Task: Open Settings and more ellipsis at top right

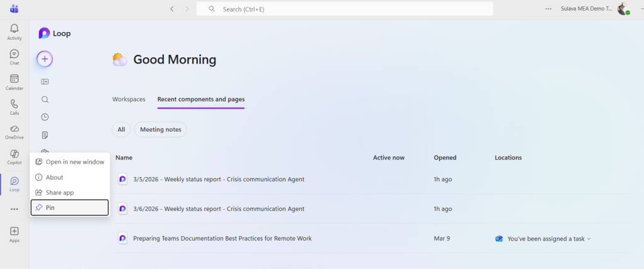Action: (548, 9)
